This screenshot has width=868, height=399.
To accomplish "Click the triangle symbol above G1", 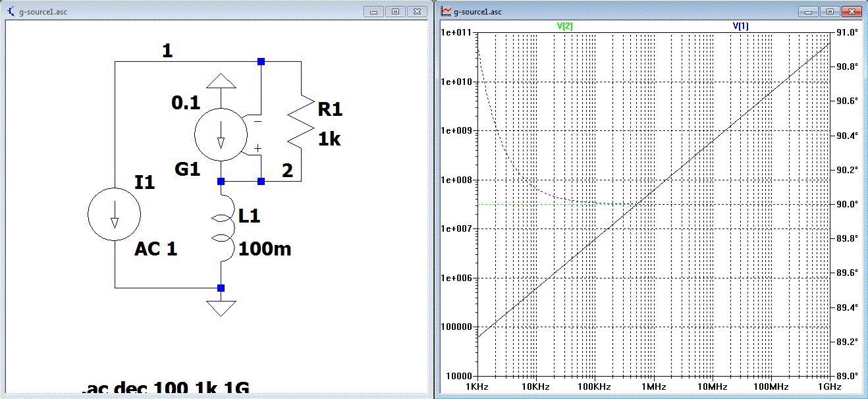I will pyautogui.click(x=221, y=80).
